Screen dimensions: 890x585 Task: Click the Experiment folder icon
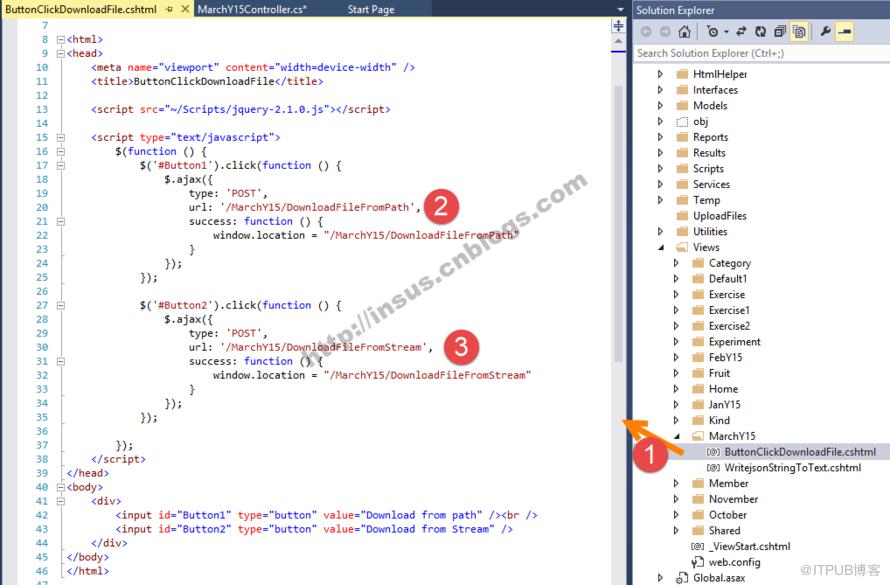[x=698, y=342]
